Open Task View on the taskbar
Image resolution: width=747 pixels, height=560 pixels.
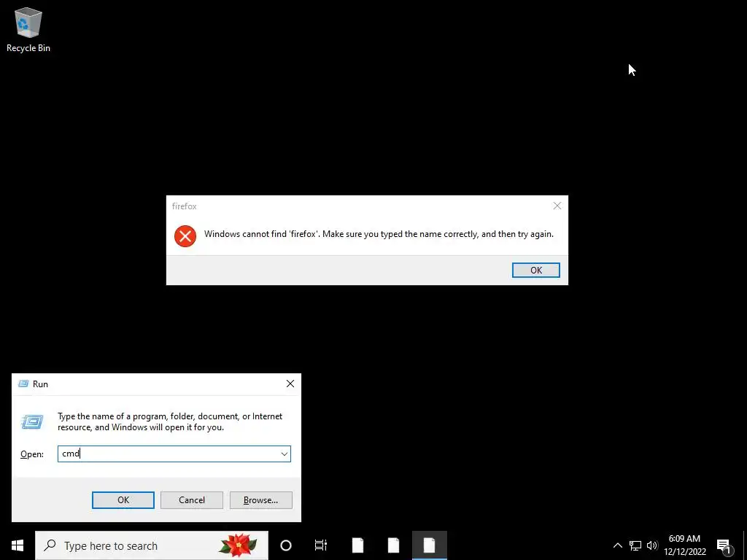(321, 545)
